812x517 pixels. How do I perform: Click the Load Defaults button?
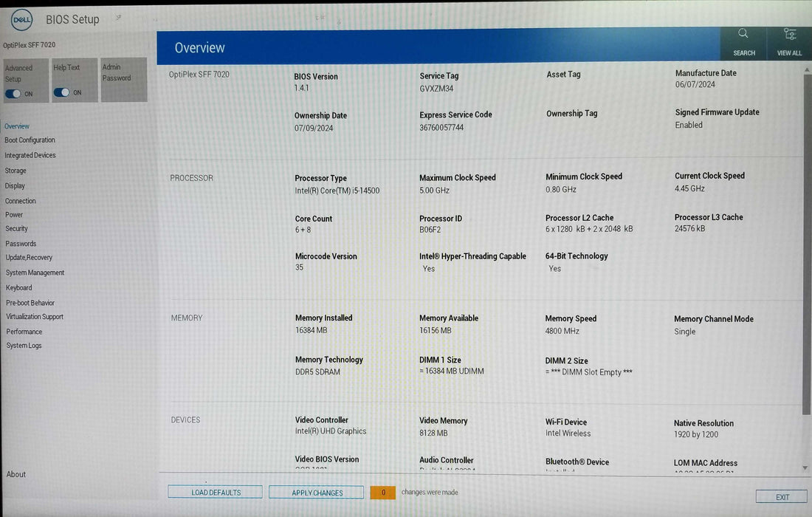[215, 492]
